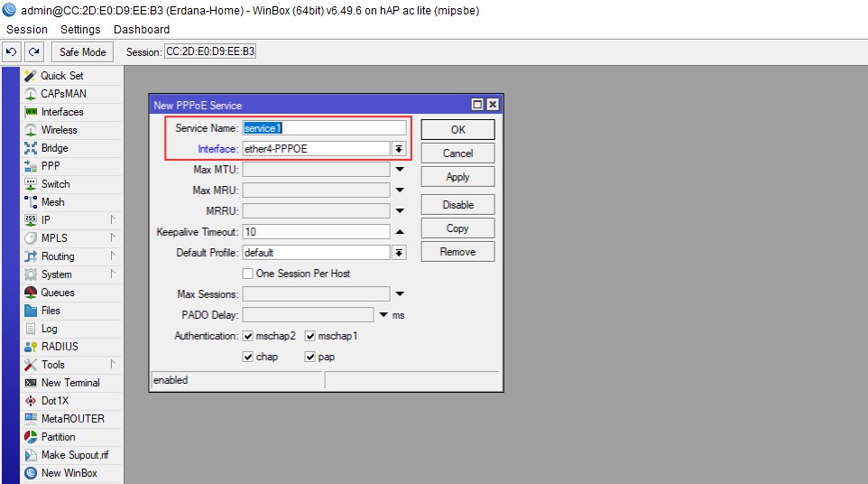Image resolution: width=868 pixels, height=484 pixels.
Task: Collapse the Keepalive Timeout field arrow
Action: (399, 232)
